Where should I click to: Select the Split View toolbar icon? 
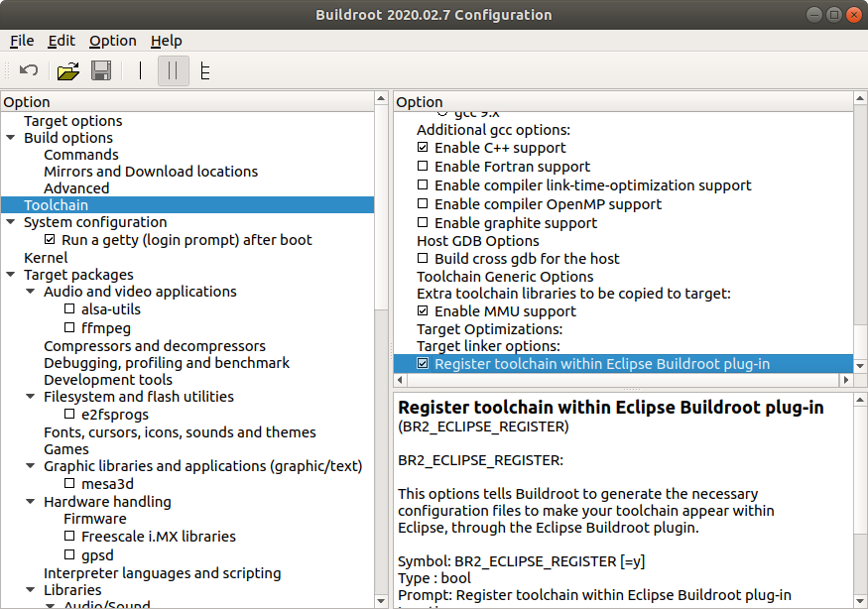(x=174, y=70)
